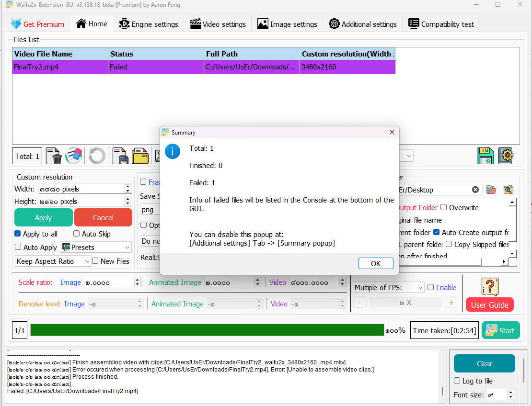Click OK in the Summary dialog
Image resolution: width=532 pixels, height=406 pixels.
tap(376, 263)
